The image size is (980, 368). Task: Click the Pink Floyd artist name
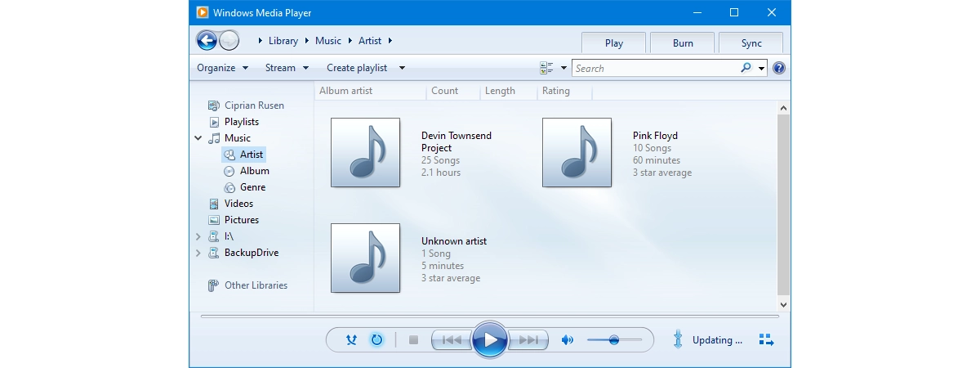655,136
